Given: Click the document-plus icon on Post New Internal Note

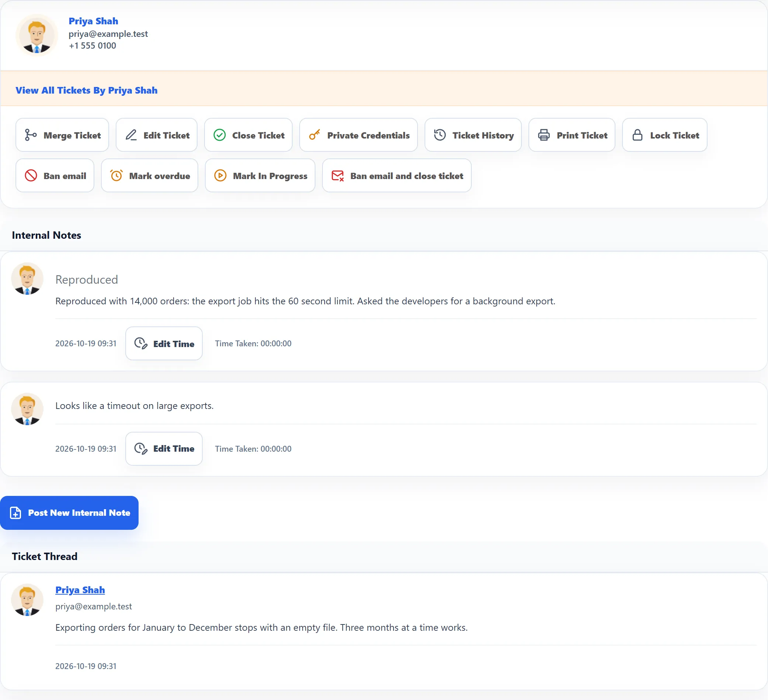Looking at the screenshot, I should tap(15, 512).
